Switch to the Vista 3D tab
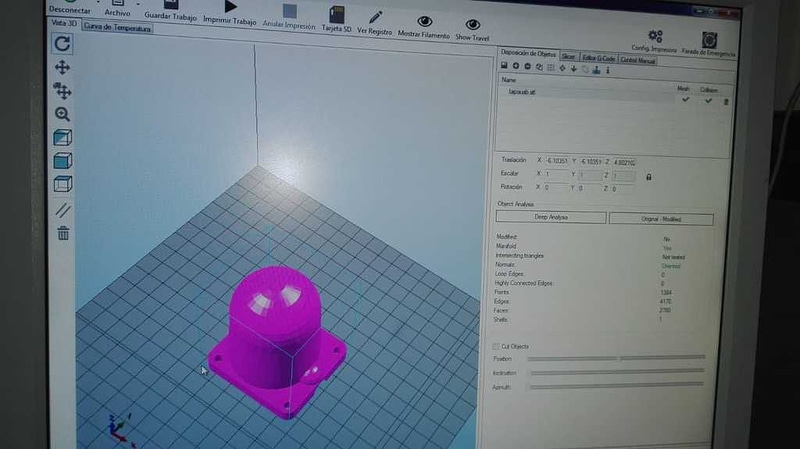Viewport: 800px width, 449px height. tap(64, 23)
